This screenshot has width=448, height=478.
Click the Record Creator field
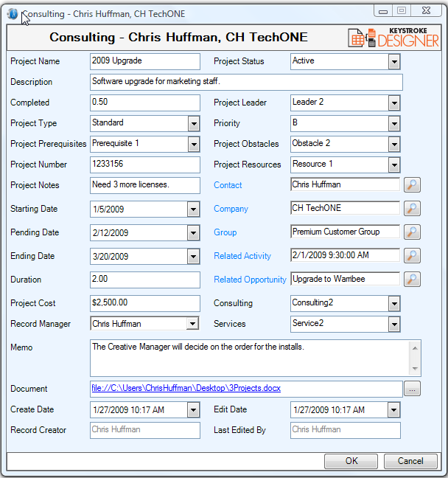pyautogui.click(x=145, y=430)
